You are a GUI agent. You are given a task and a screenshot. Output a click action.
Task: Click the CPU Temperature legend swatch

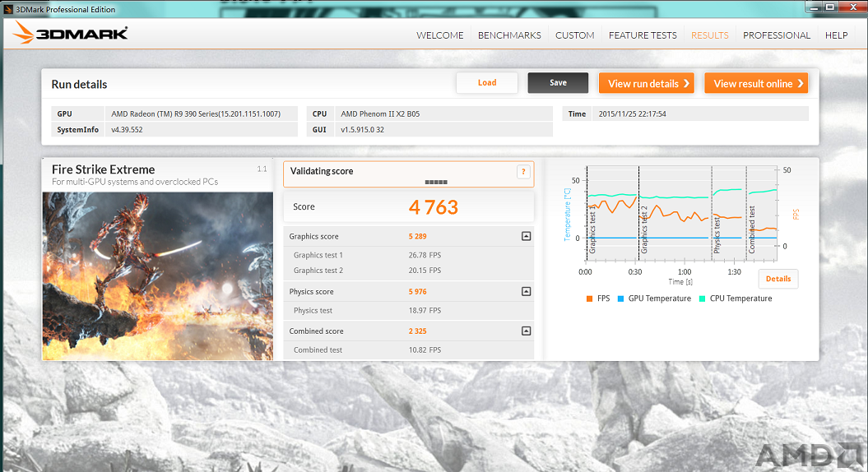click(702, 298)
